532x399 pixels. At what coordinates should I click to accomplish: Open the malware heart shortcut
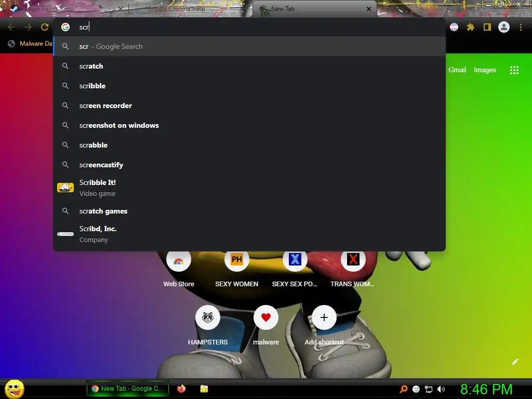(266, 326)
